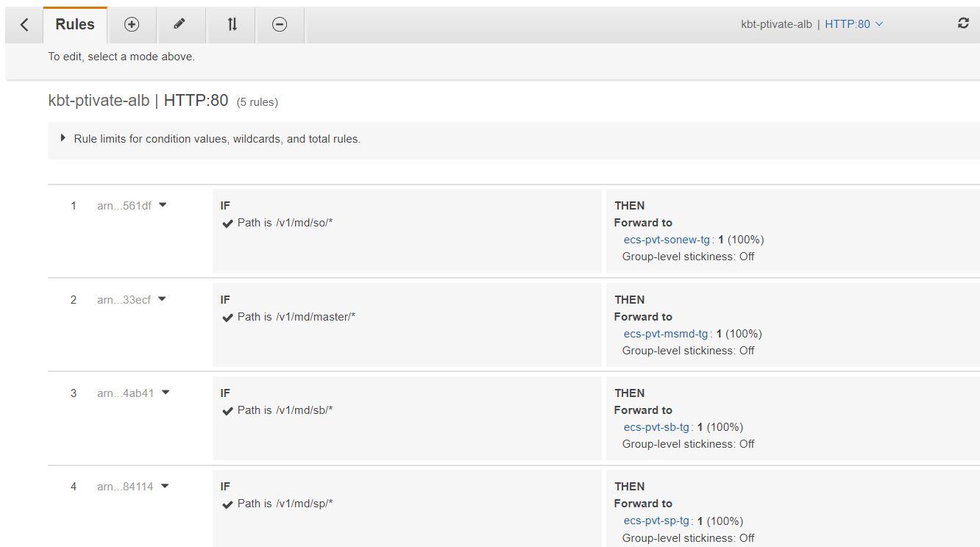Viewport: 980px width, 547px height.
Task: Click the rule ARN text arn...84114
Action: (x=125, y=487)
